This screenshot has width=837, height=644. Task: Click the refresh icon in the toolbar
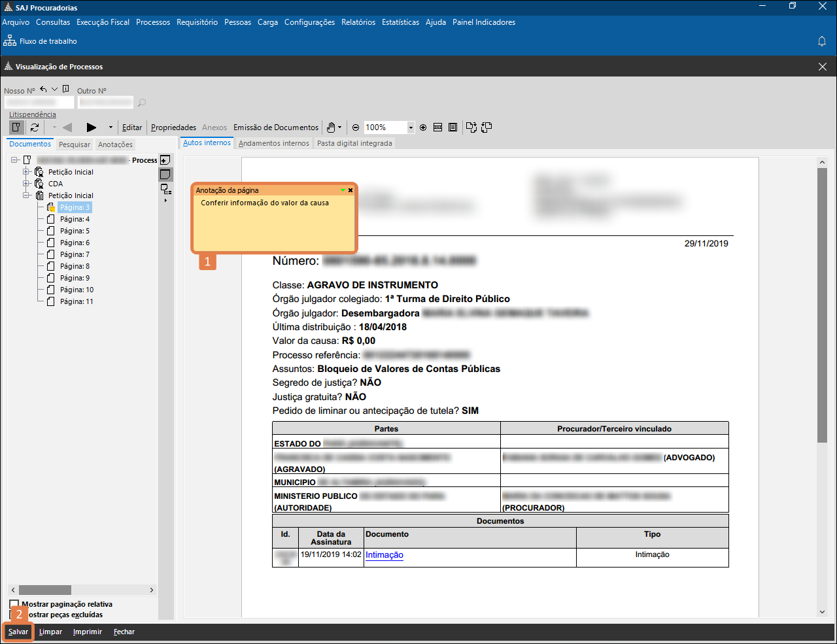35,127
